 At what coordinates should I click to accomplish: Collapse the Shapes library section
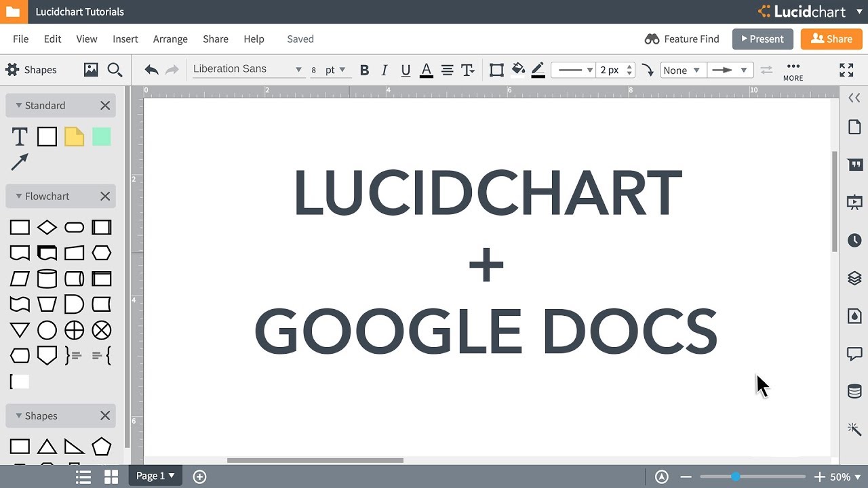19,415
